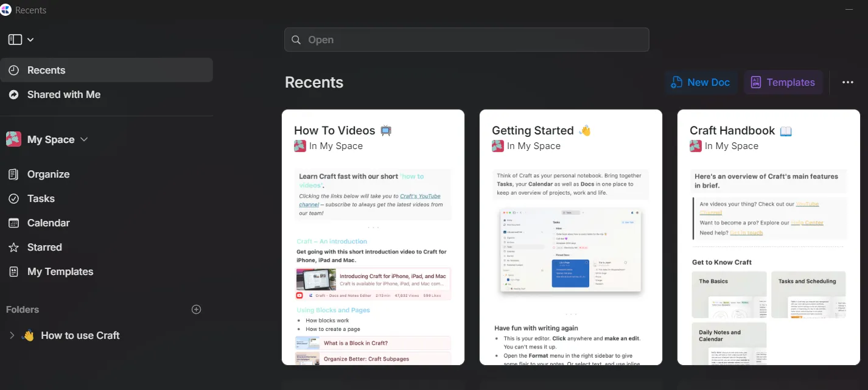Go to the Calendar icon in the sidebar
This screenshot has width=868, height=390.
click(x=13, y=223)
